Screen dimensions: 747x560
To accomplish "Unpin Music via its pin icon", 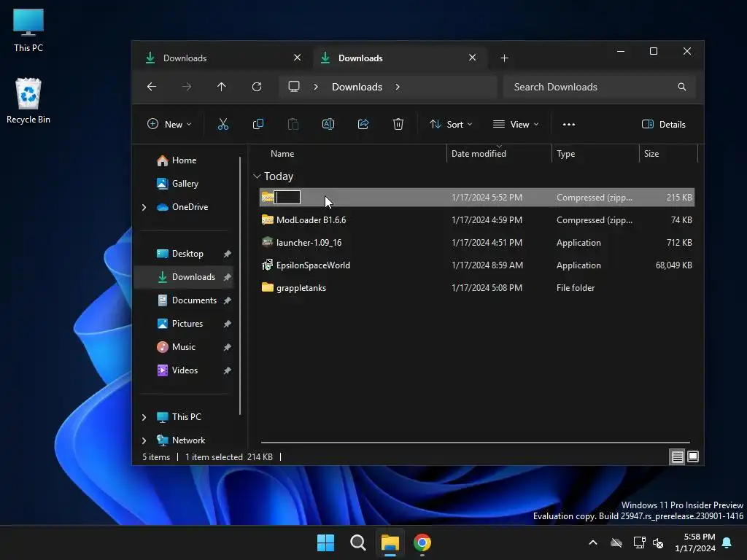I will point(228,347).
